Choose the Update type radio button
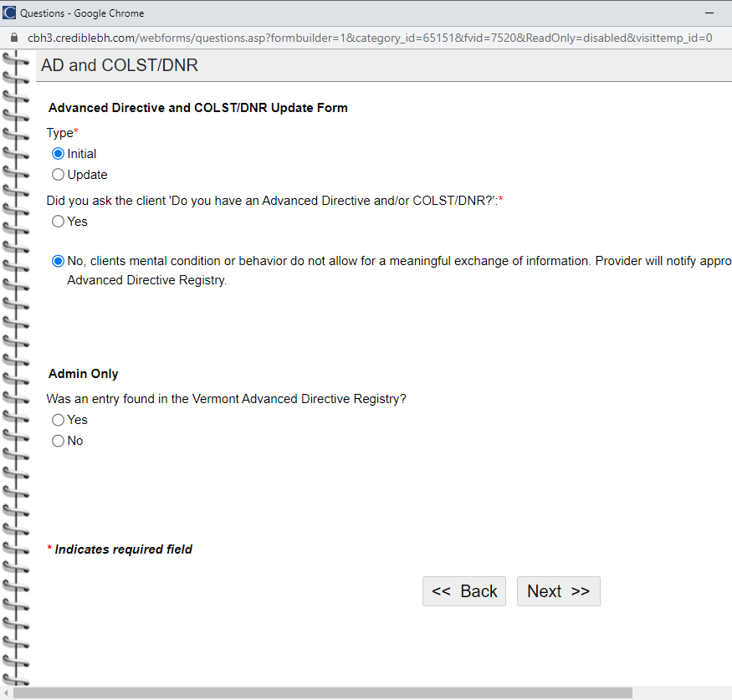Image resolution: width=732 pixels, height=700 pixels. point(58,175)
